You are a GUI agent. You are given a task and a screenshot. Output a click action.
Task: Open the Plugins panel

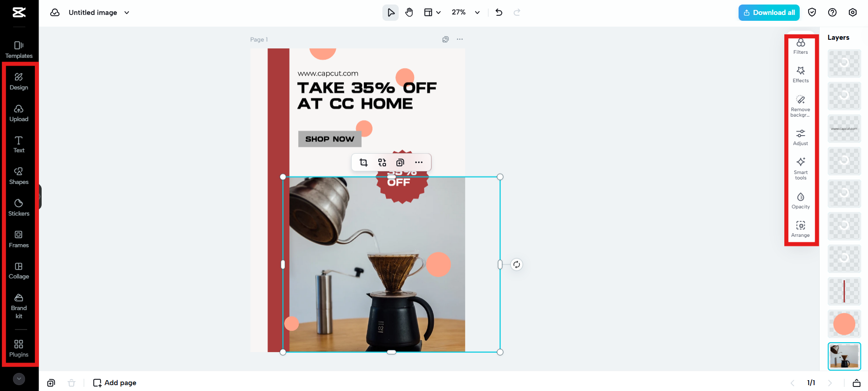(19, 349)
